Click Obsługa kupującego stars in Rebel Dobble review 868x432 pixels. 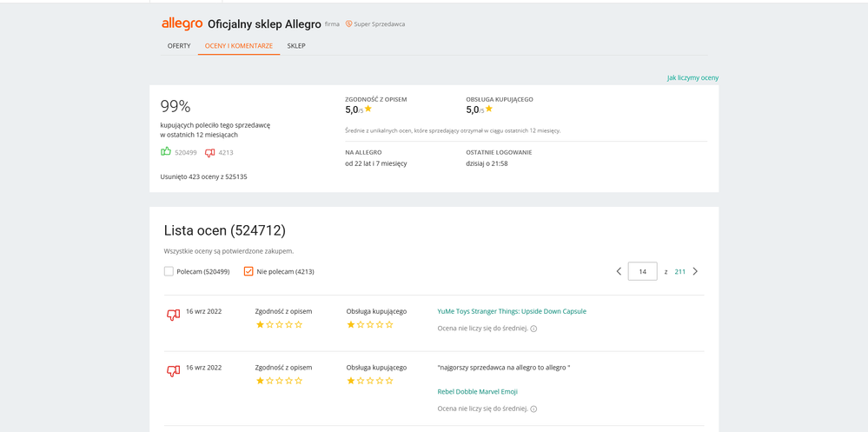point(370,381)
